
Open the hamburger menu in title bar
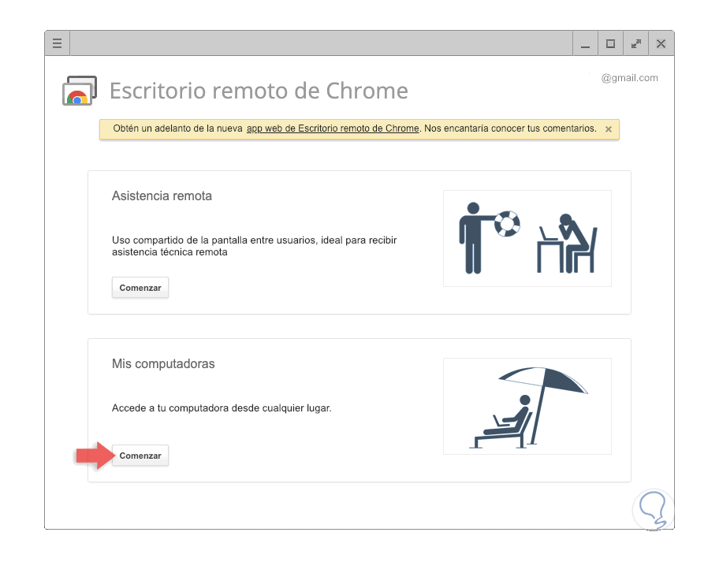57,43
